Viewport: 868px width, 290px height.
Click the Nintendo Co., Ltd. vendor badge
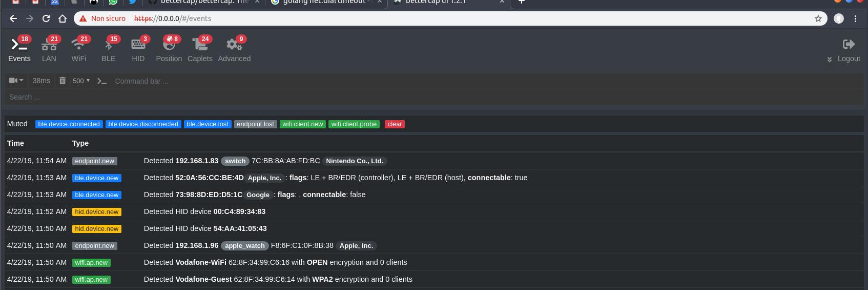tap(355, 161)
